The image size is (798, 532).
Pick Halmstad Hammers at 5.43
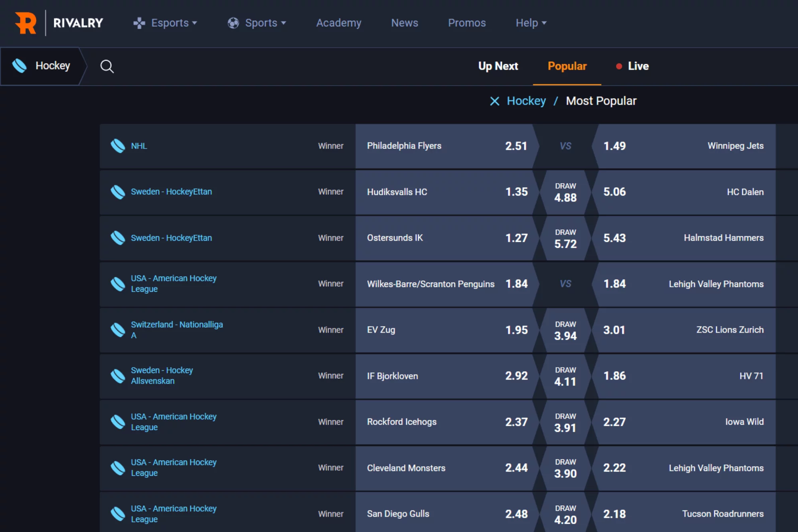pos(684,238)
